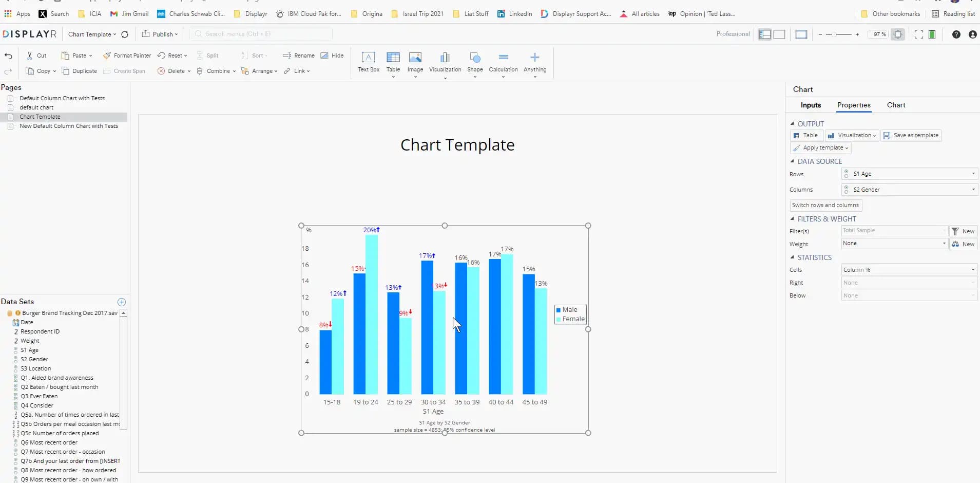Open the Shape insert tool

pyautogui.click(x=475, y=58)
